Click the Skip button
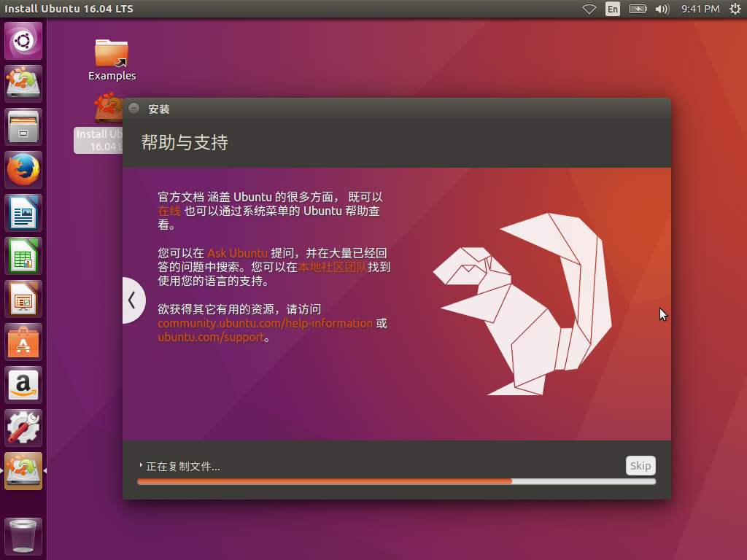This screenshot has height=560, width=747. 640,466
